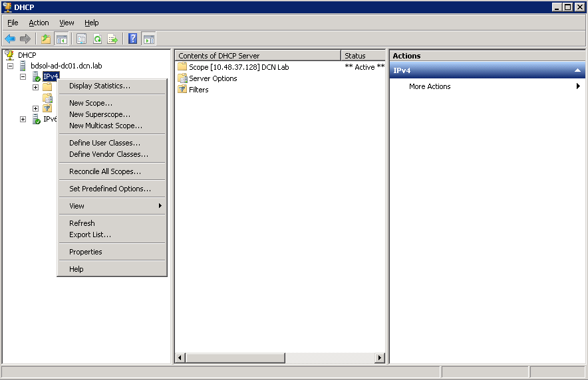Click the DHCP title bar application icon
The width and height of the screenshot is (588, 380).
tap(7, 7)
